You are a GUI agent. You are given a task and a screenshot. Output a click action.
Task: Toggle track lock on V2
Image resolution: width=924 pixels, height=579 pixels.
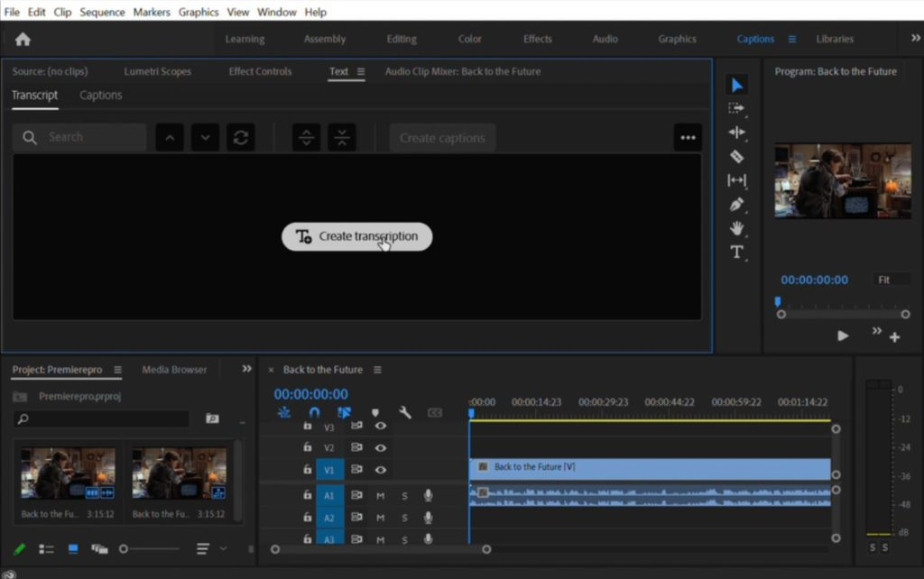[307, 447]
